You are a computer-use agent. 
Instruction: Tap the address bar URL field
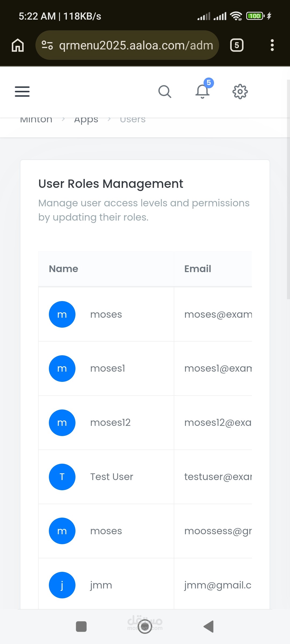(136, 45)
